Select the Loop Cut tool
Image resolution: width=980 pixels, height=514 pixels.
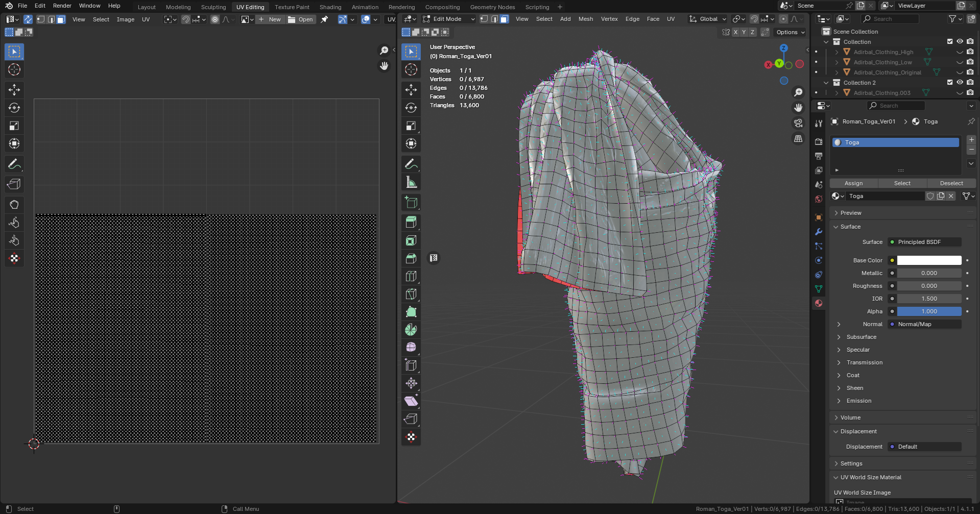point(411,276)
